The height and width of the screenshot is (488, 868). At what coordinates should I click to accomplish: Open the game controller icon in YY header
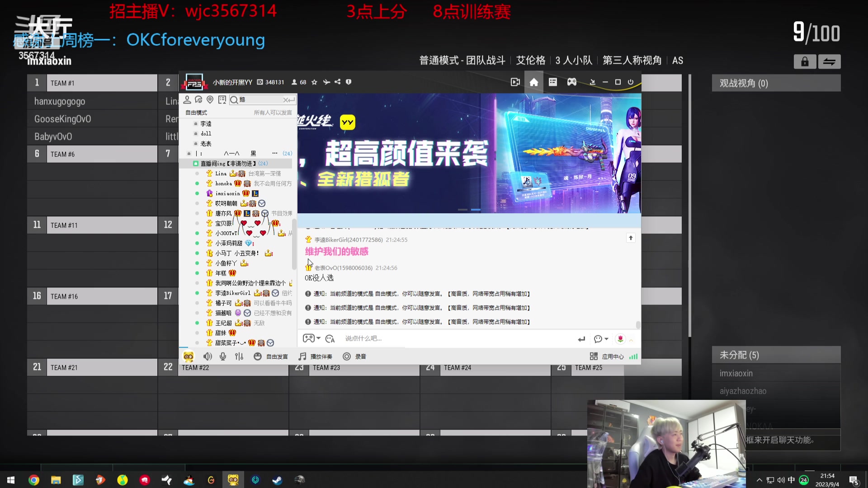(572, 82)
